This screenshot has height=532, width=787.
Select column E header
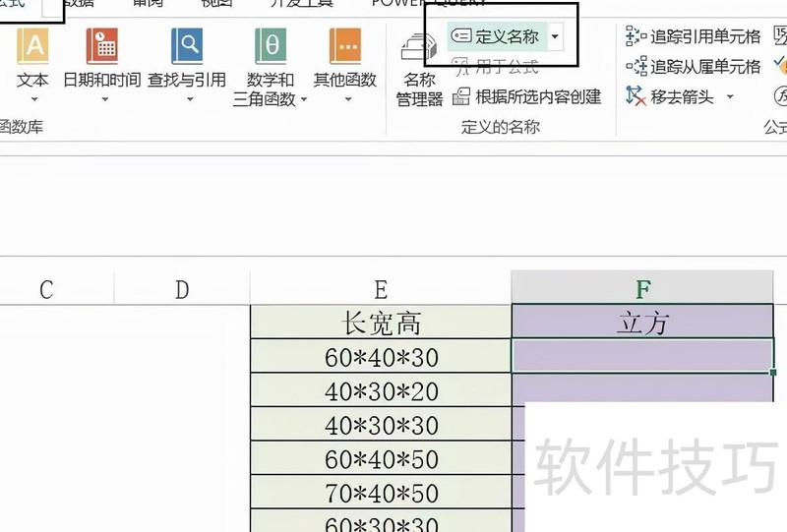[381, 289]
